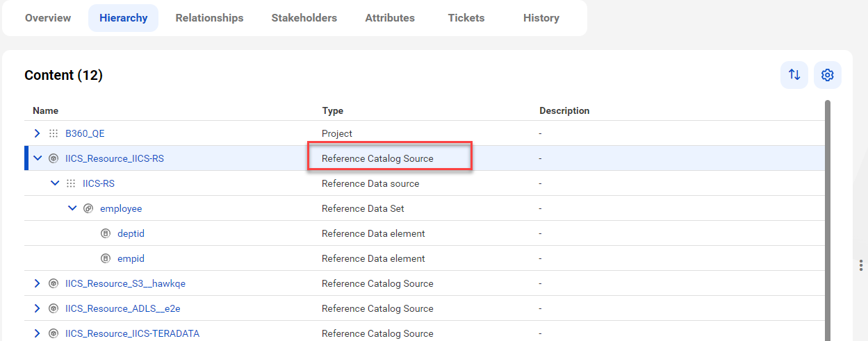Click the 'Reference Data source' type cell
868x341 pixels.
point(370,183)
